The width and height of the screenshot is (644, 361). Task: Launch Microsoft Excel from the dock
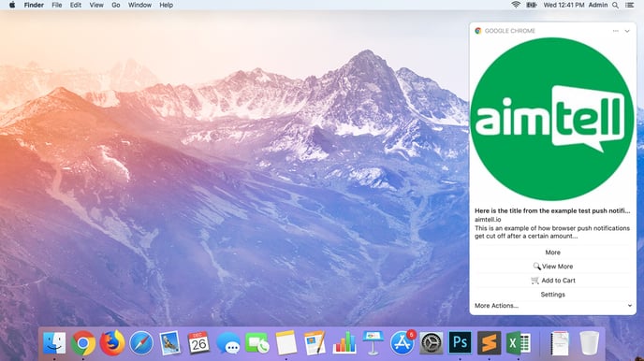(x=518, y=342)
